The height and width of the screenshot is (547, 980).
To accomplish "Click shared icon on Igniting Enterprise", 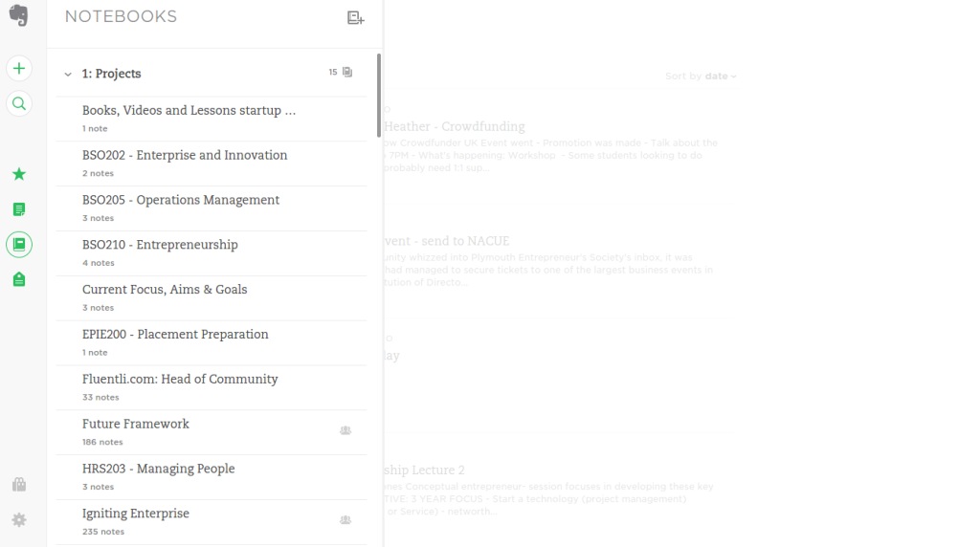I will pos(345,520).
